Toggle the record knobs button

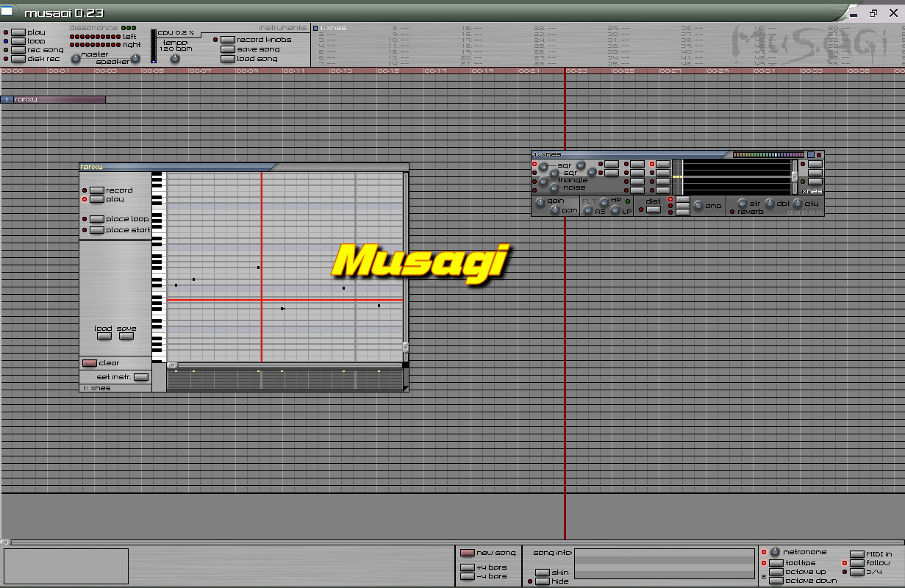[x=228, y=40]
